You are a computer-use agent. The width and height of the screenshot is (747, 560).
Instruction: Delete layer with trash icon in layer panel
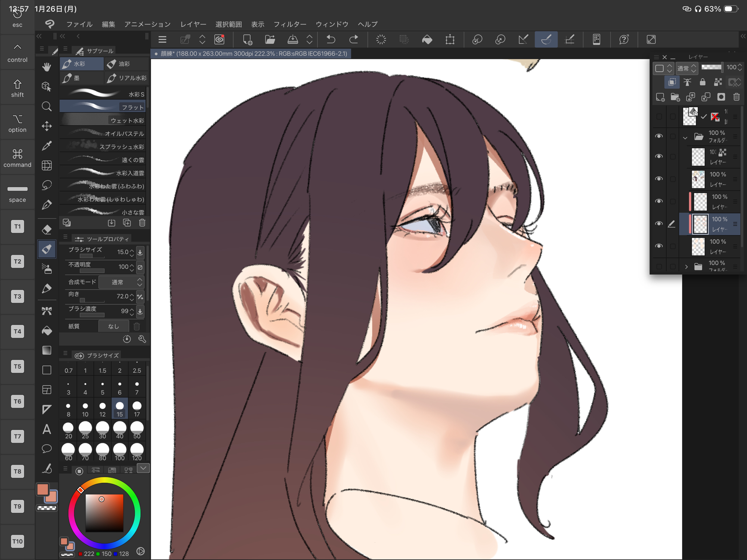(x=736, y=97)
